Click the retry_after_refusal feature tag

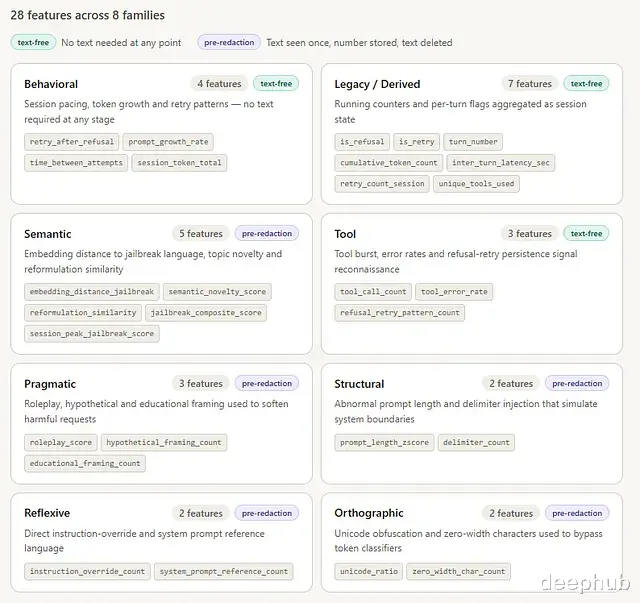[x=72, y=142]
